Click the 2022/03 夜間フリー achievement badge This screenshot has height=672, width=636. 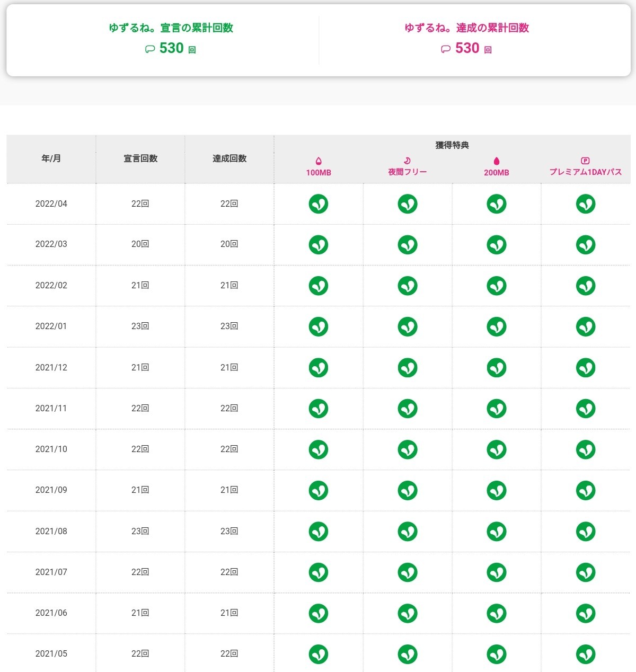click(x=408, y=245)
